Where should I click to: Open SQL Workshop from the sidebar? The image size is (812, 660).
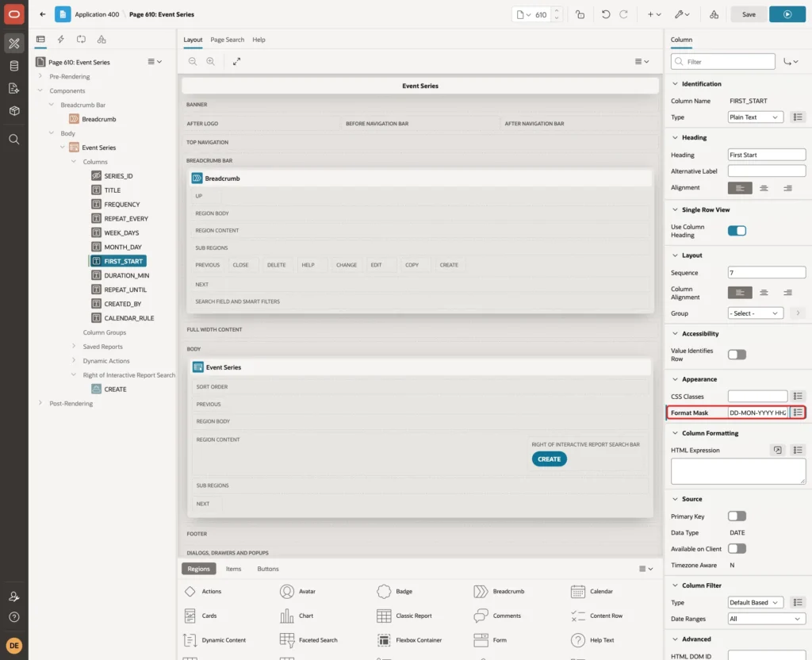14,66
